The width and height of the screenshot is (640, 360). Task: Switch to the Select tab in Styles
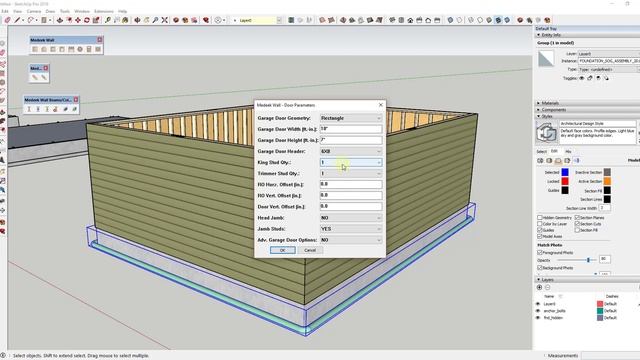[x=541, y=151]
